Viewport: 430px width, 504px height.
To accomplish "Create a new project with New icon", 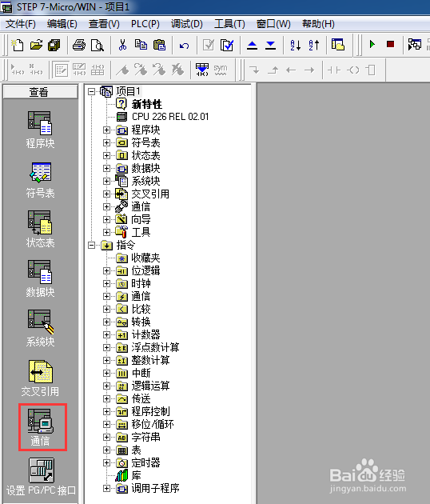I will point(17,45).
